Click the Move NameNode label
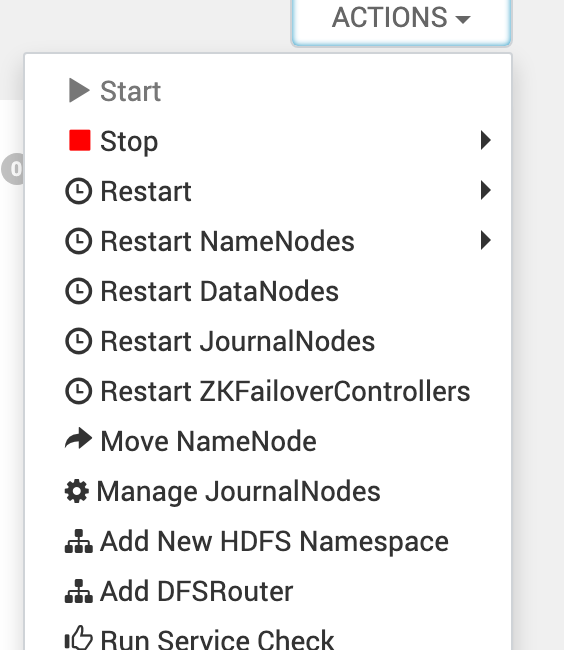 pos(208,441)
